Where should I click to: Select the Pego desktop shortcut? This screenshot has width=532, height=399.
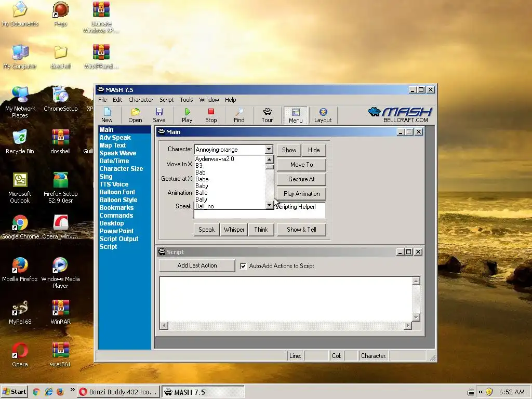coord(60,14)
